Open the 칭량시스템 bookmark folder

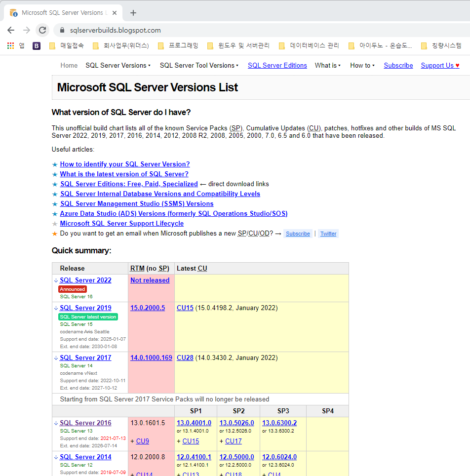click(x=441, y=45)
